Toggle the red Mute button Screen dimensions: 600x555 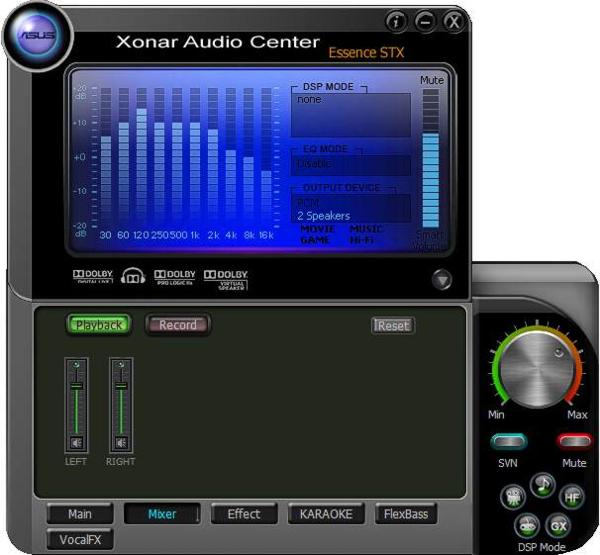click(x=574, y=442)
